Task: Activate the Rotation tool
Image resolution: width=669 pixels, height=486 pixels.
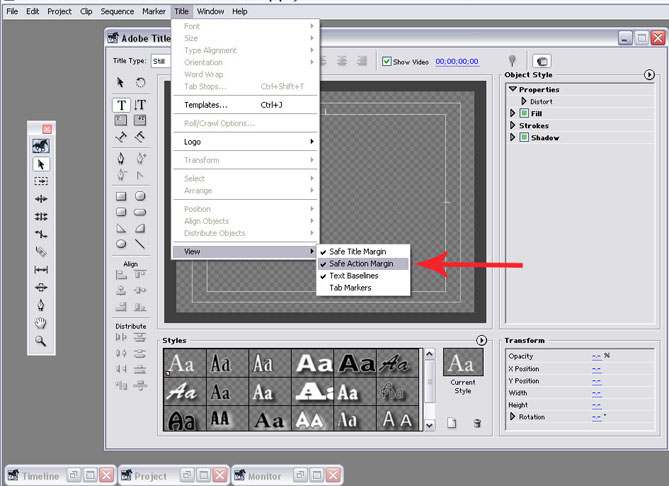Action: point(140,82)
